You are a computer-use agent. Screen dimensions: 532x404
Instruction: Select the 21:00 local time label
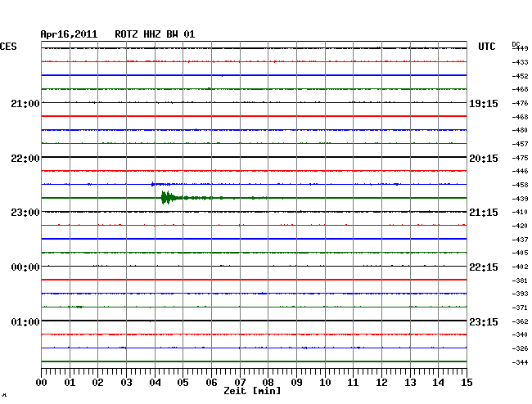click(25, 103)
